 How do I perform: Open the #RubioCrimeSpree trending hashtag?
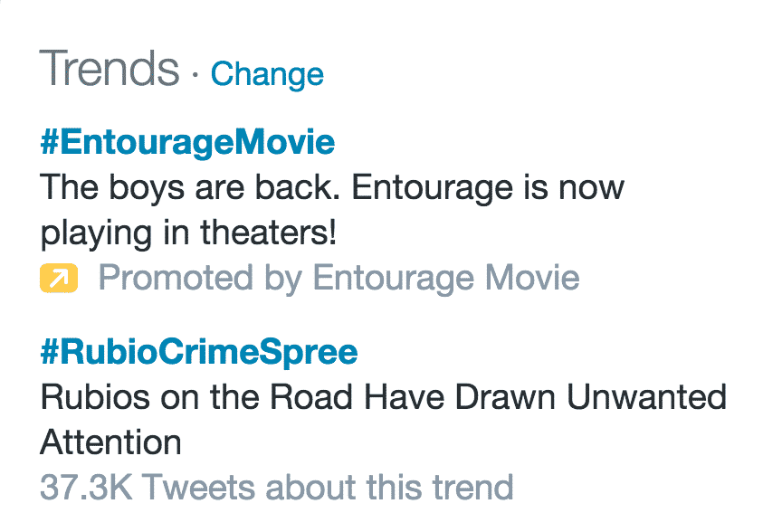(x=199, y=353)
